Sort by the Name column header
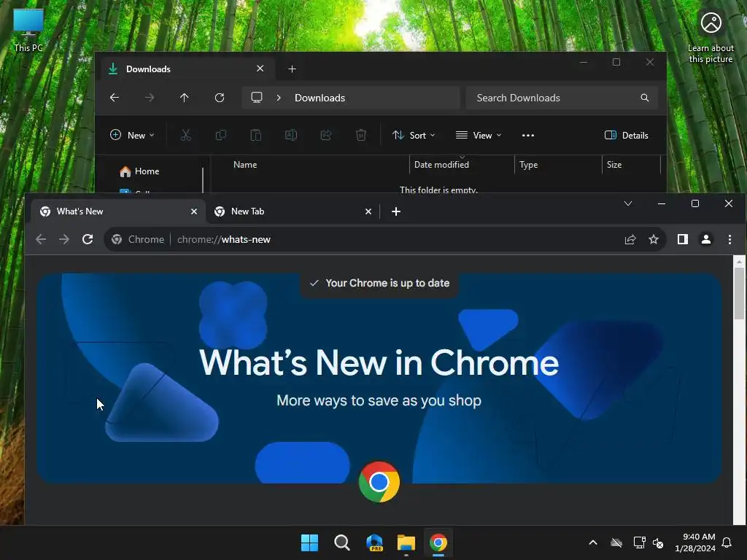 point(245,165)
